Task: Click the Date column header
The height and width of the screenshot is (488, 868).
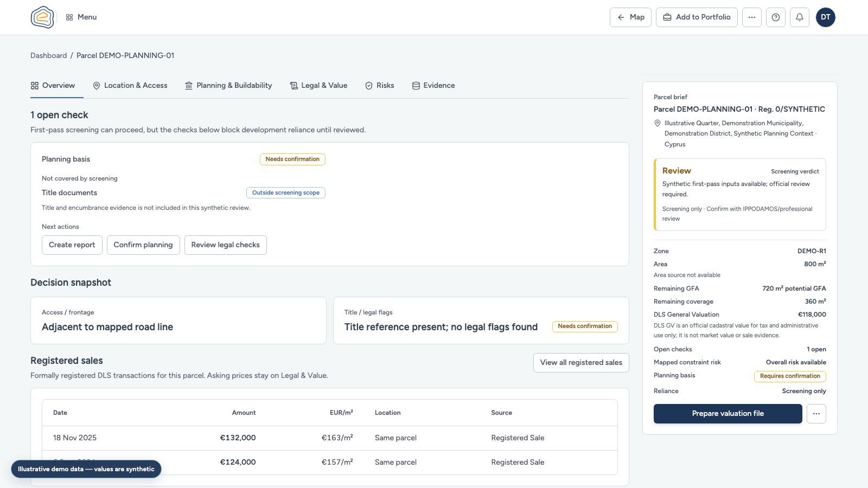Action: tap(60, 413)
